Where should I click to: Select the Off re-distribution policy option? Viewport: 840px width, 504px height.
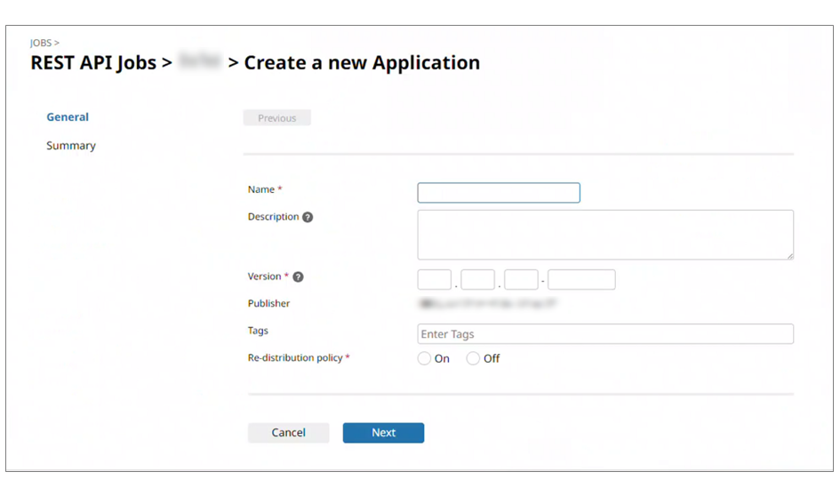pos(473,359)
